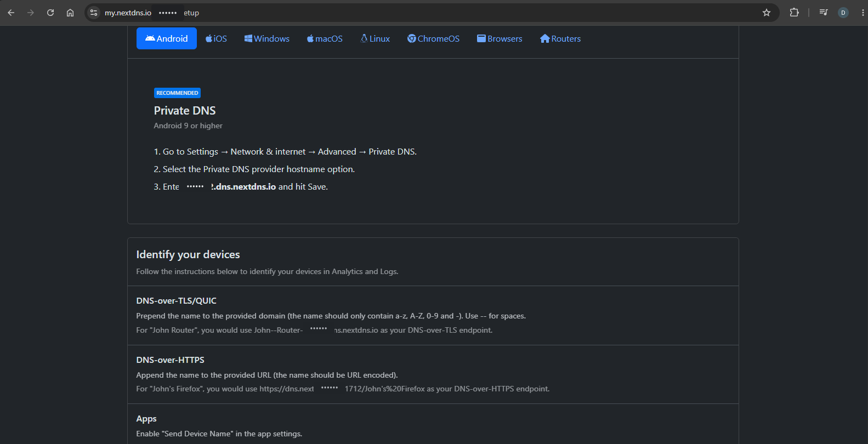Go back to previous page
Screen dimensions: 868x444
[11, 13]
